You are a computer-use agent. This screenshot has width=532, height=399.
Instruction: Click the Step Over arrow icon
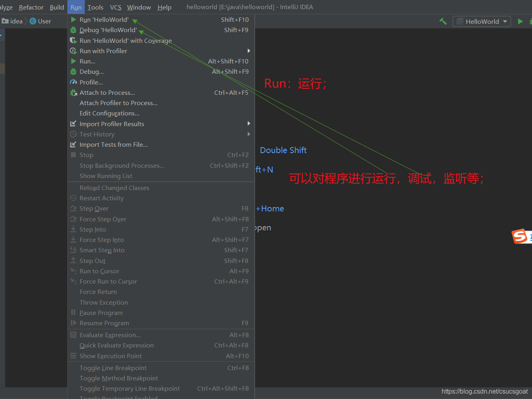point(73,208)
